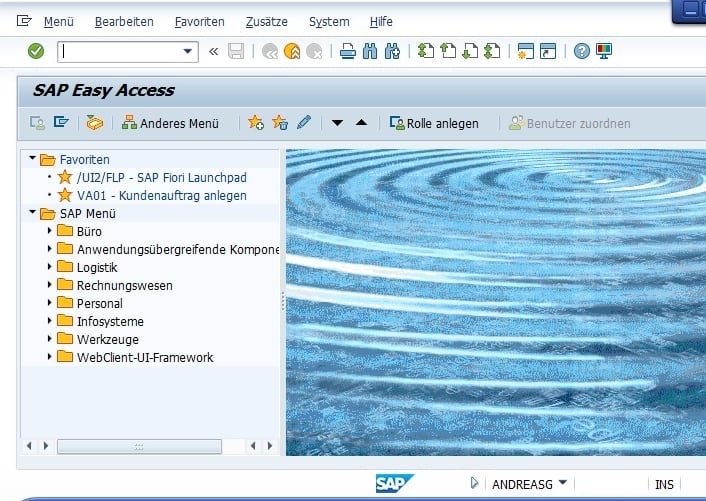Click the Add to Favorites star icon

[x=256, y=122]
